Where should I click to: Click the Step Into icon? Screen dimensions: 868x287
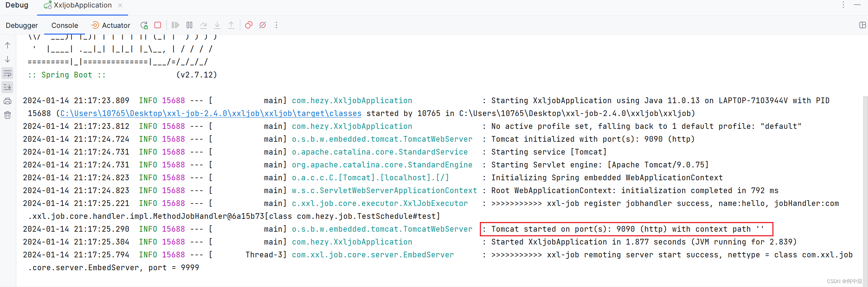click(217, 25)
